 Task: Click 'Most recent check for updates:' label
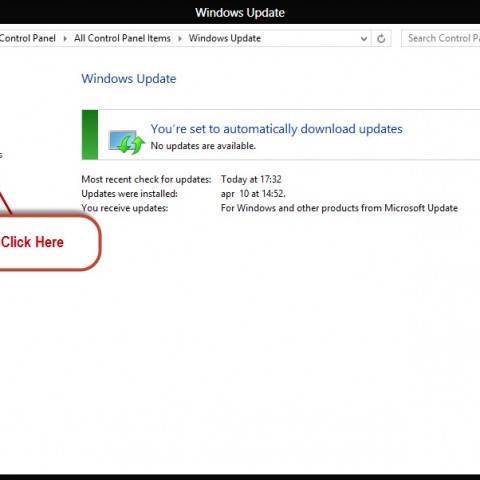click(x=146, y=179)
